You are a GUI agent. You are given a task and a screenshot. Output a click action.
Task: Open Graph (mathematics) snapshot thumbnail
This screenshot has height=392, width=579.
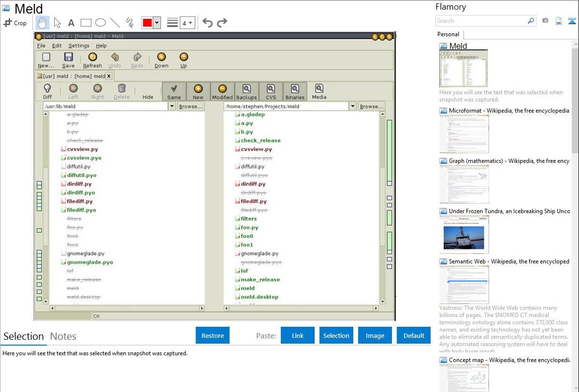pos(464,184)
